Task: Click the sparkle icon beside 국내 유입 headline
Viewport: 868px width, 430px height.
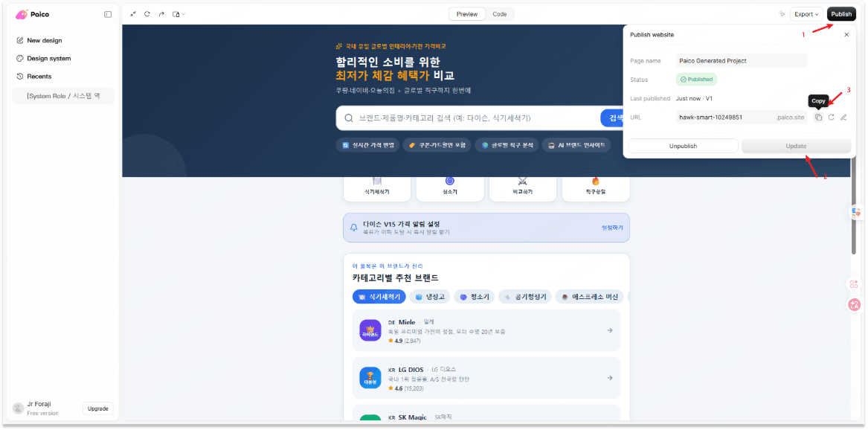Action: 339,46
